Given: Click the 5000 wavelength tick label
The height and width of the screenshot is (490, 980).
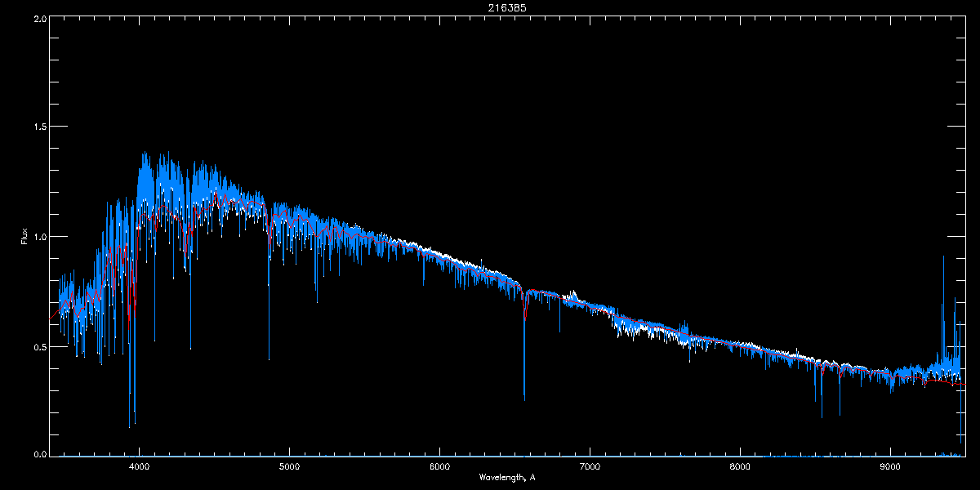Looking at the screenshot, I should (290, 467).
